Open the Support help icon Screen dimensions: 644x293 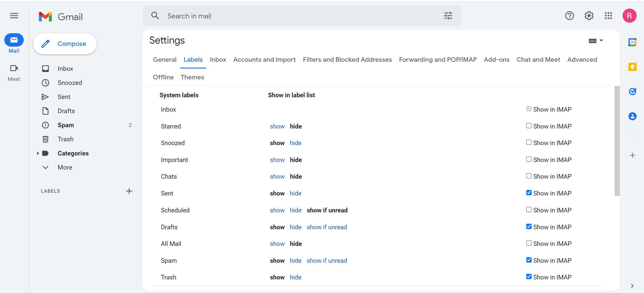point(569,16)
